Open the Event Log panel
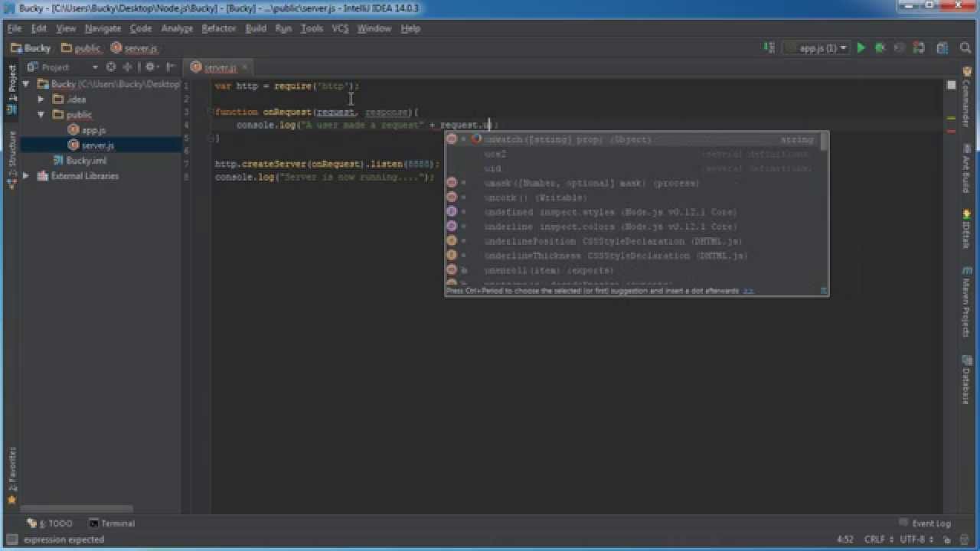The image size is (980, 551). pyautogui.click(x=925, y=523)
